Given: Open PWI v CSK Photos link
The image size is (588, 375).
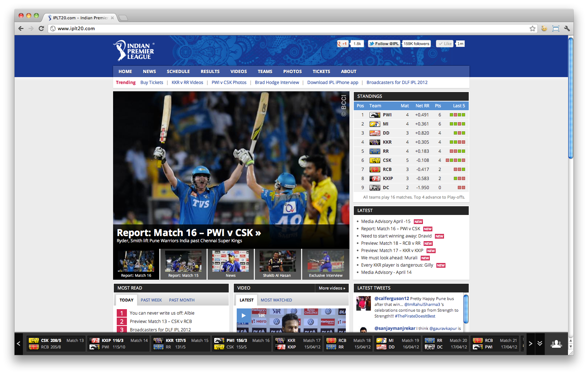Looking at the screenshot, I should pos(229,83).
